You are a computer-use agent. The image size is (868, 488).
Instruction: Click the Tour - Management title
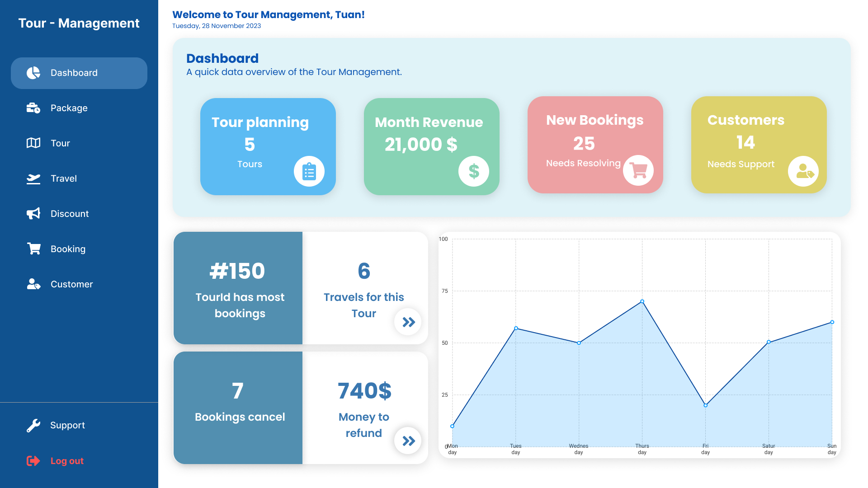pos(79,23)
